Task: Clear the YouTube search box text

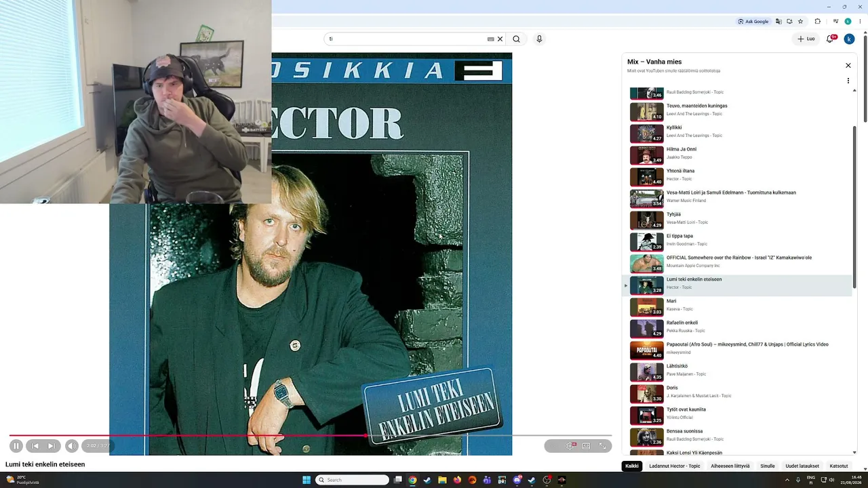Action: pyautogui.click(x=500, y=39)
